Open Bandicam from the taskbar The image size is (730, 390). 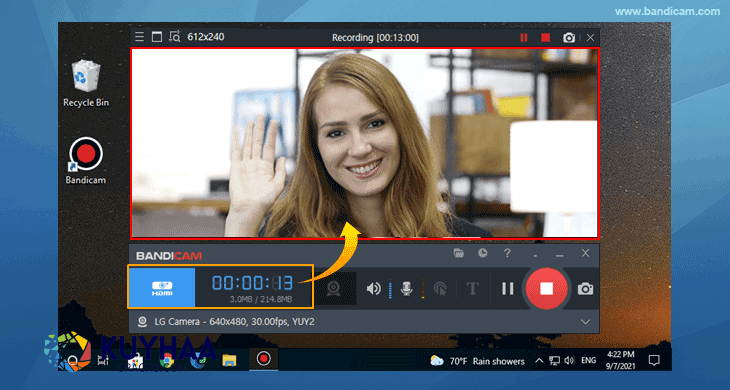click(x=264, y=359)
